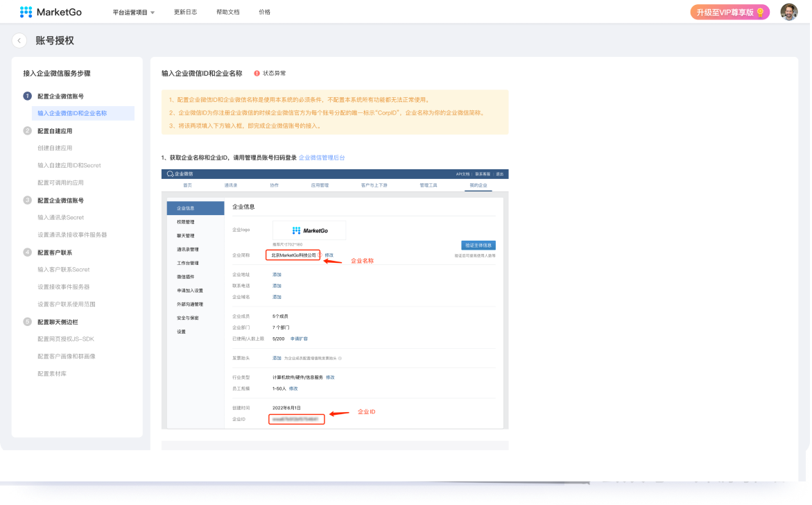Select 设置通讯录接收事件服务器 step
812x505 pixels.
pos(72,235)
